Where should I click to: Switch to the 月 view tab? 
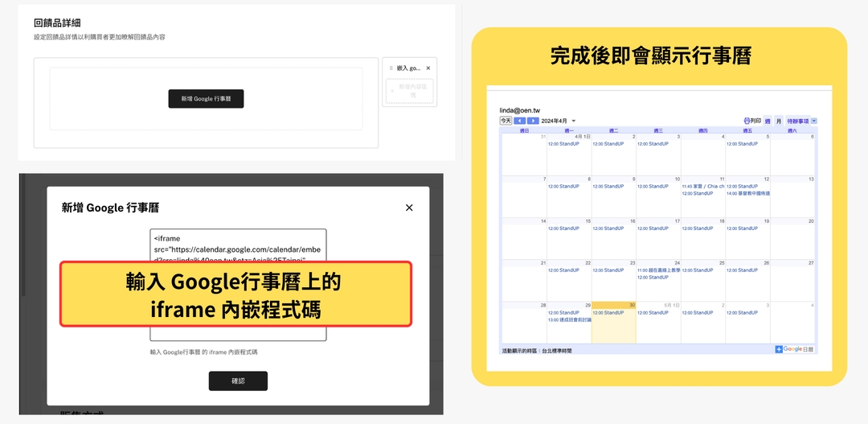pyautogui.click(x=778, y=121)
